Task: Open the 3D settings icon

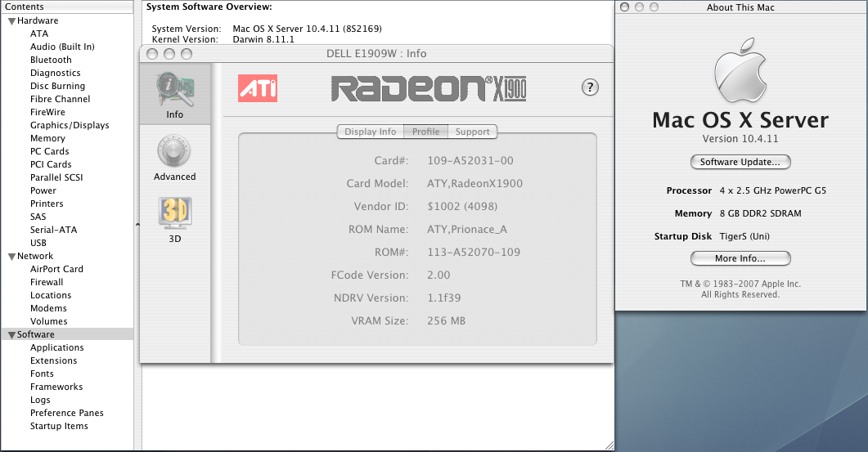Action: coord(175,213)
